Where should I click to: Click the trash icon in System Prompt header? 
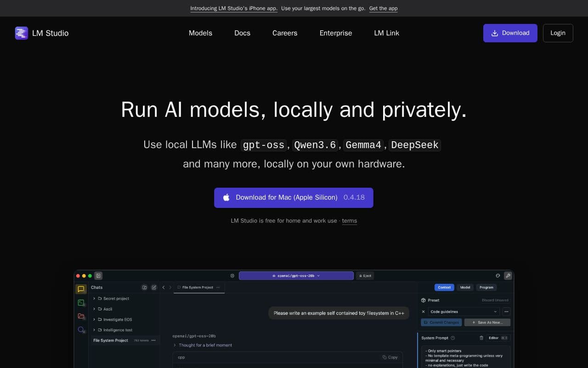point(481,338)
